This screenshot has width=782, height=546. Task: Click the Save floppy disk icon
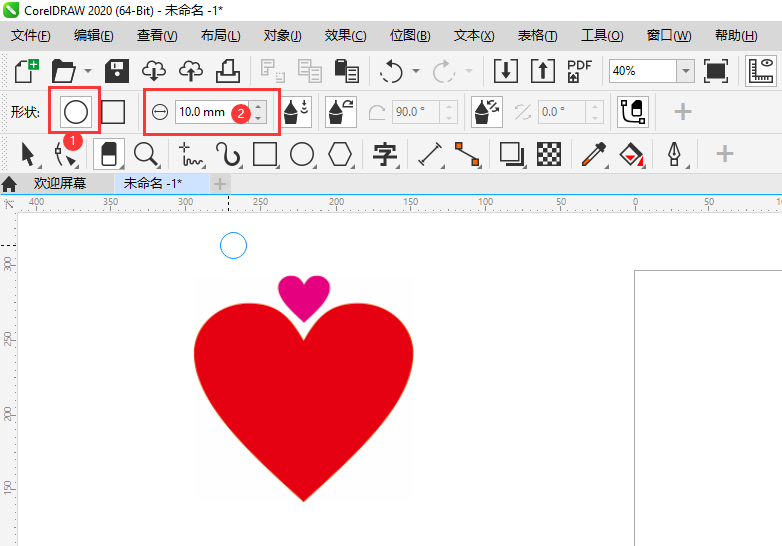pyautogui.click(x=118, y=71)
